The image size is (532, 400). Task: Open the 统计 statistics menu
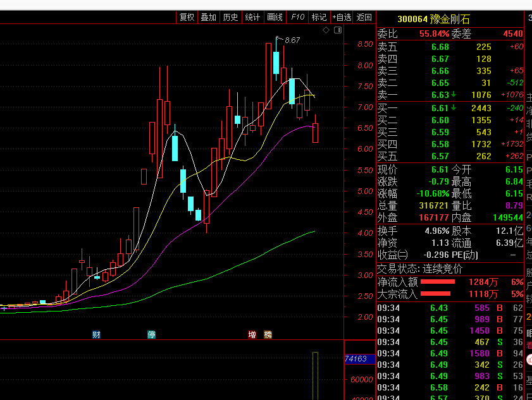pyautogui.click(x=252, y=17)
